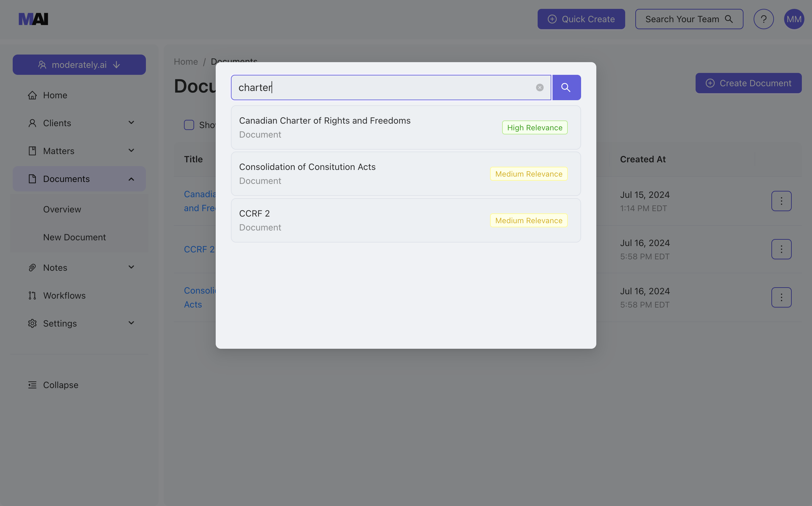Click the MM user avatar

click(794, 19)
